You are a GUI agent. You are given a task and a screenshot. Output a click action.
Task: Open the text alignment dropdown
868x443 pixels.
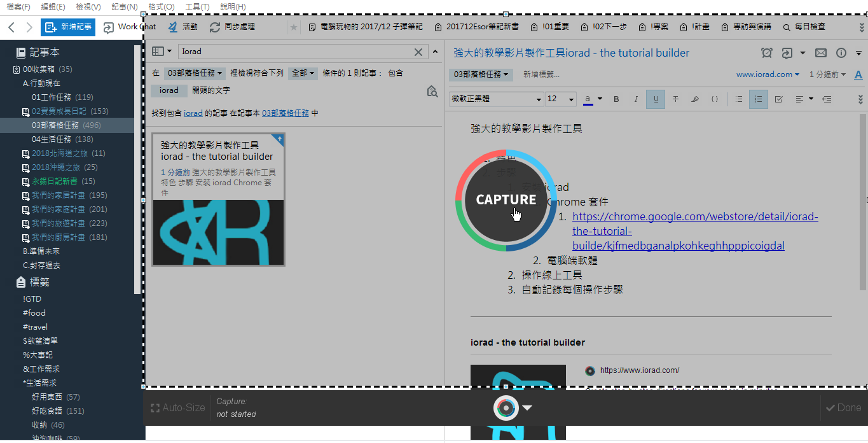click(x=804, y=99)
